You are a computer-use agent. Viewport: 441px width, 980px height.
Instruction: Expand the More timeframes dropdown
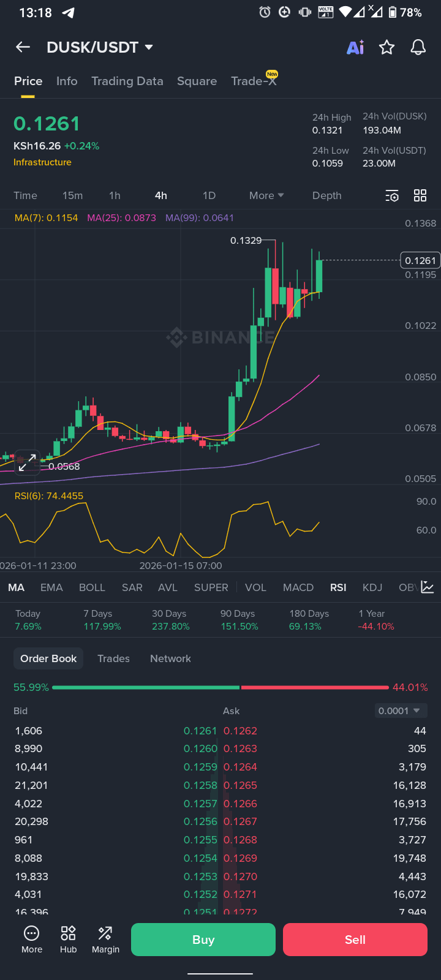click(x=266, y=195)
